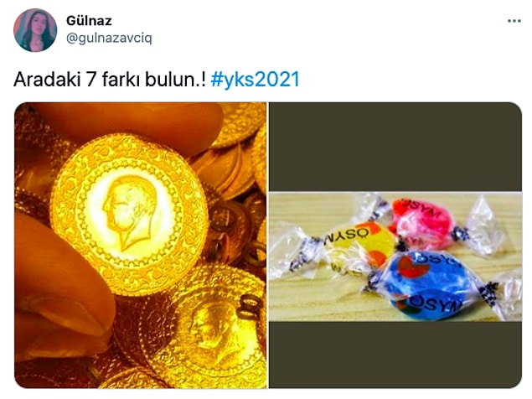Open the @gulnazavciq handle link
The height and width of the screenshot is (399, 532).
point(109,39)
